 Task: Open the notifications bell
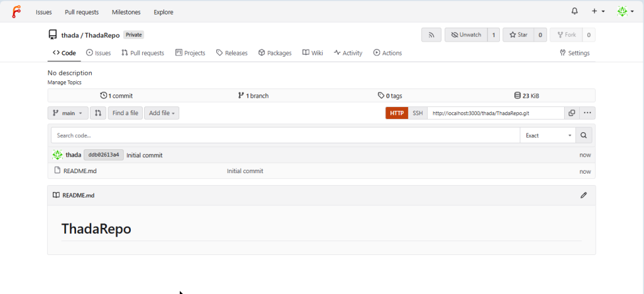point(574,11)
